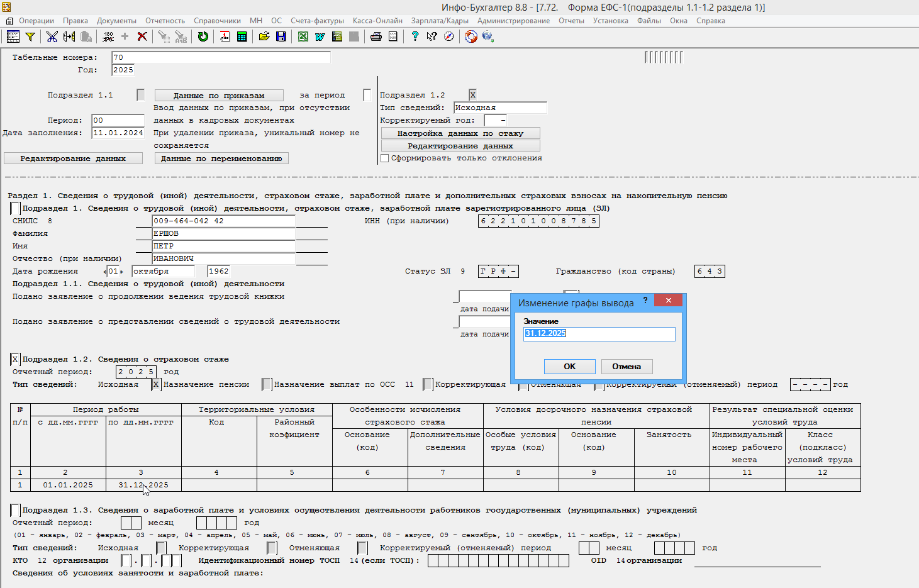
Task: Open the Администрирование menu
Action: [513, 21]
